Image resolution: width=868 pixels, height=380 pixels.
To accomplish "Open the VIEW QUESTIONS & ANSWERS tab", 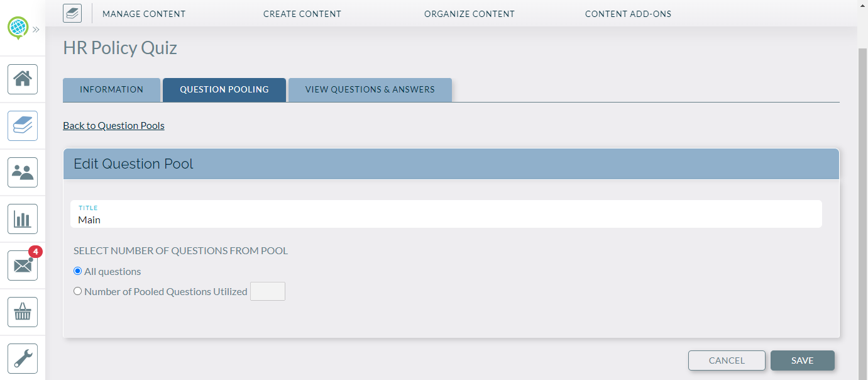I will click(x=370, y=89).
